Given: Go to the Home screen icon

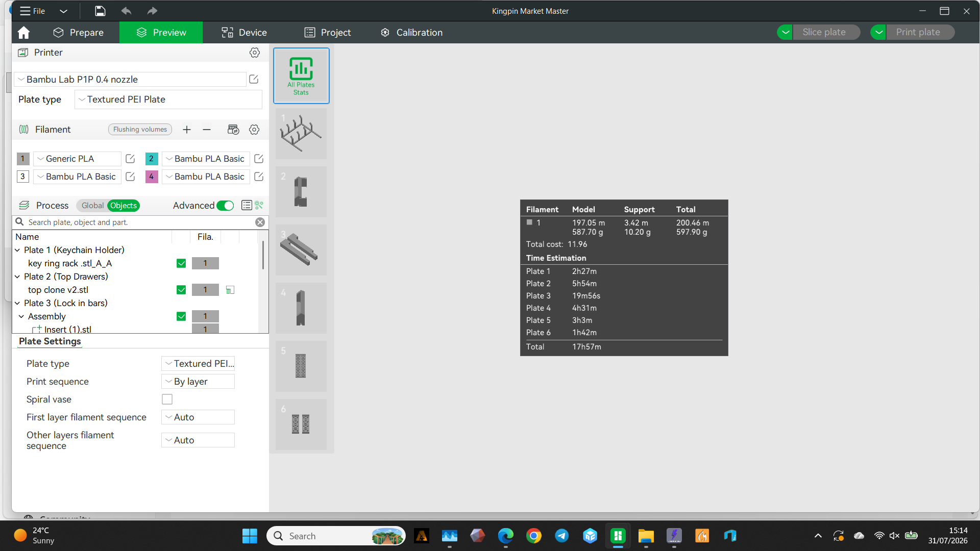Looking at the screenshot, I should coord(23,33).
